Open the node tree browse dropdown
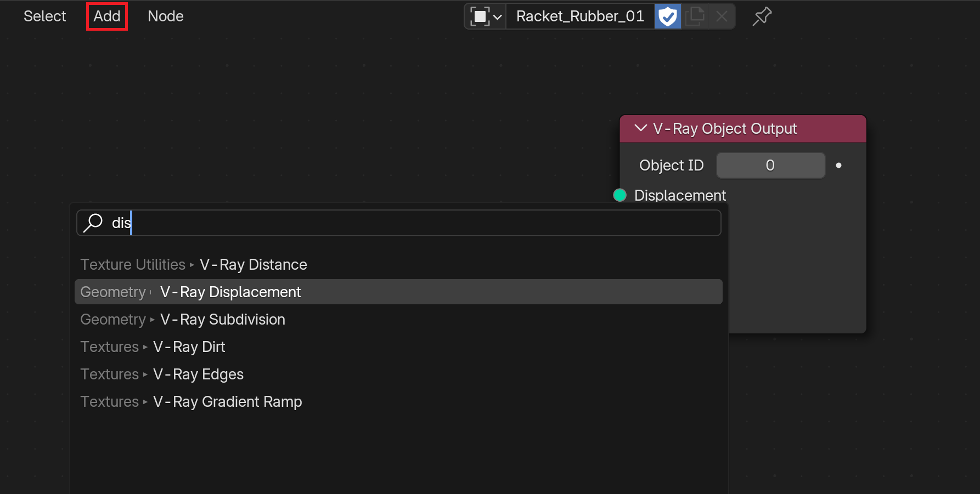Screen dimensions: 980x494 (x=486, y=16)
